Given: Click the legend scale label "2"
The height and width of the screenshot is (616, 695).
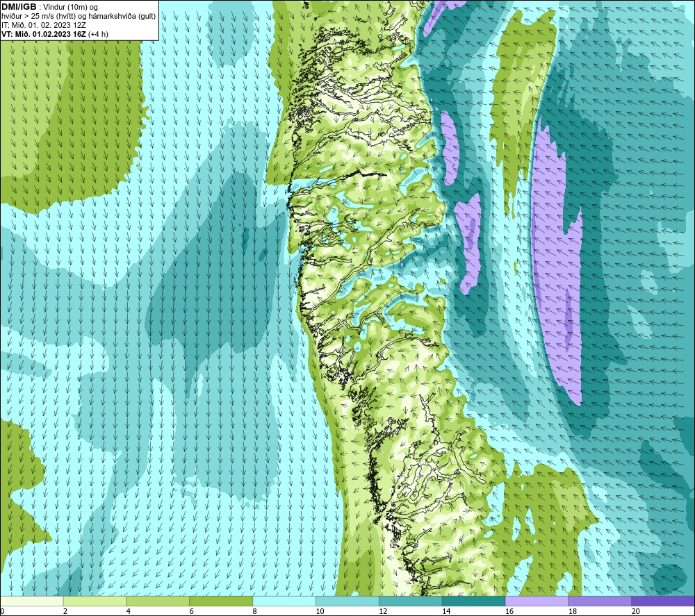Looking at the screenshot, I should click(x=65, y=611).
